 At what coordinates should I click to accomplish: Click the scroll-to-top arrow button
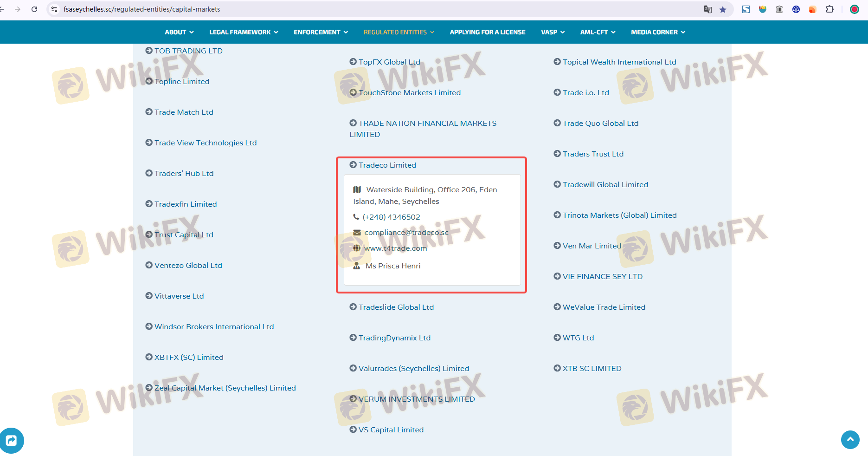850,439
